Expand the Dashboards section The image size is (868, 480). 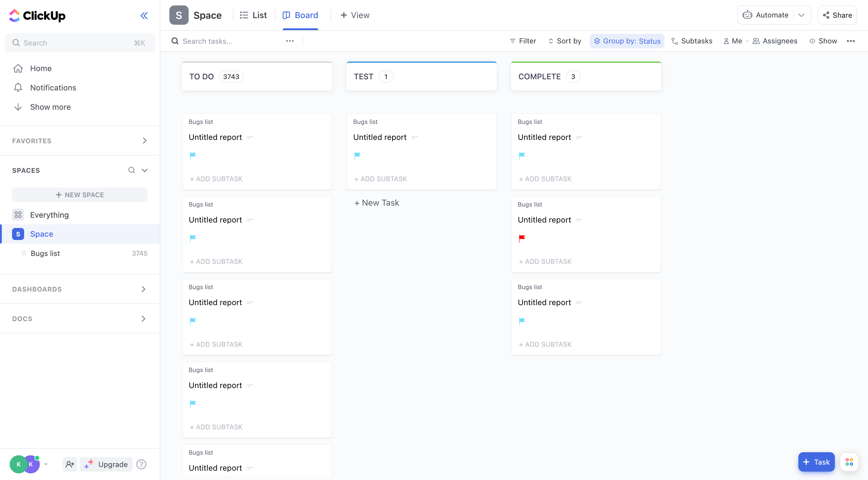(x=143, y=289)
